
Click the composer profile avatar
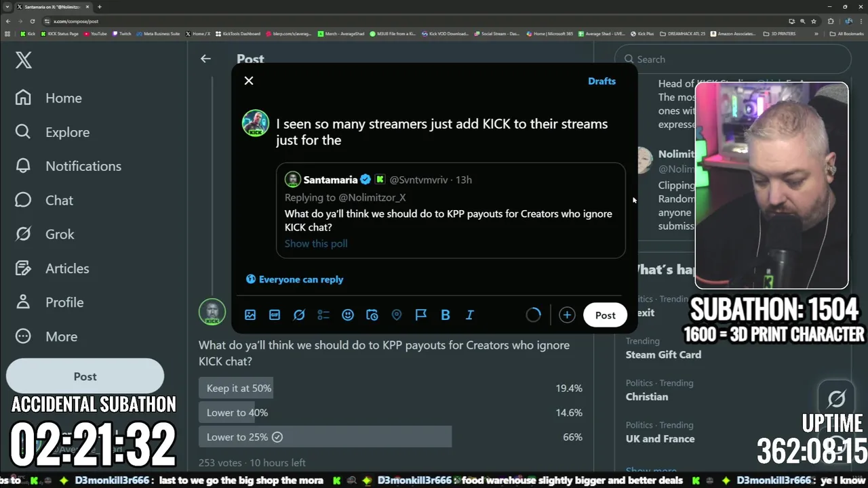(x=256, y=123)
